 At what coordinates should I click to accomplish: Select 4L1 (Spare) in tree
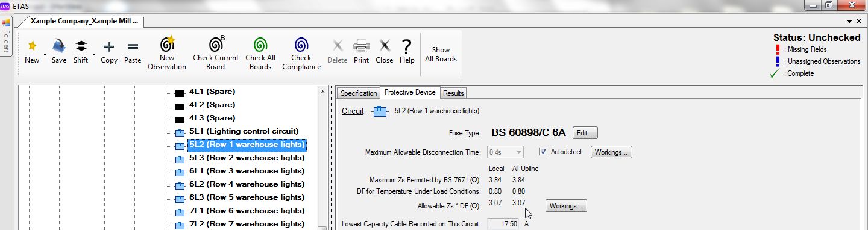[x=212, y=92]
